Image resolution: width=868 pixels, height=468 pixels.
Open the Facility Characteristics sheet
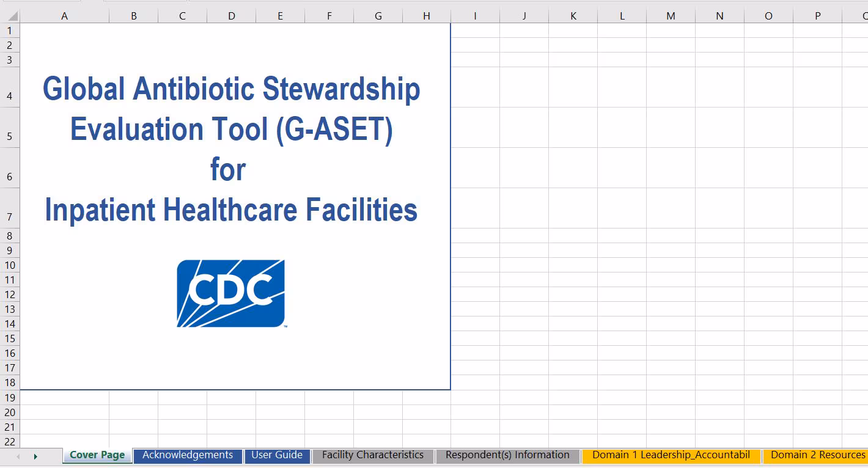coord(372,455)
